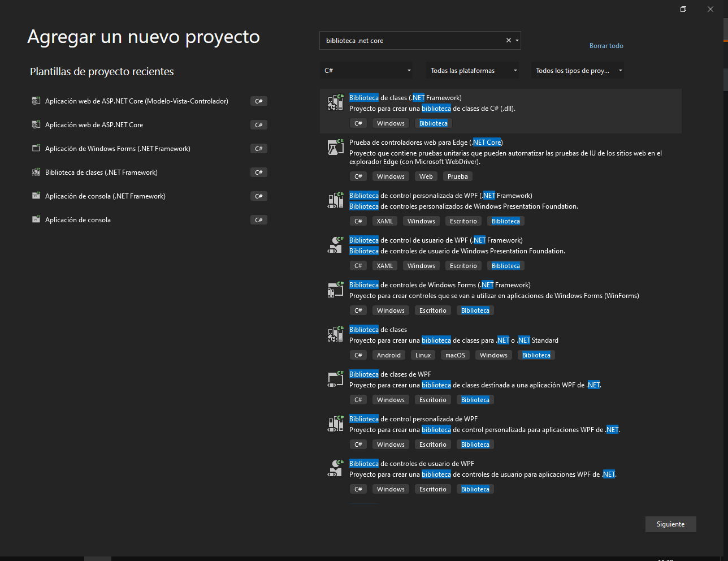Click icon of recent ASP.NET Core MVC template
Viewport: 728px width, 561px height.
tap(36, 101)
